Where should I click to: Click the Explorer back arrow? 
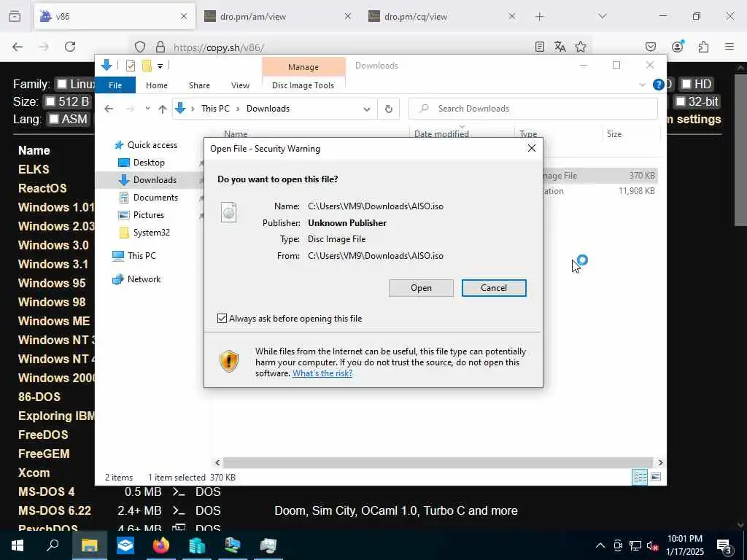point(109,109)
